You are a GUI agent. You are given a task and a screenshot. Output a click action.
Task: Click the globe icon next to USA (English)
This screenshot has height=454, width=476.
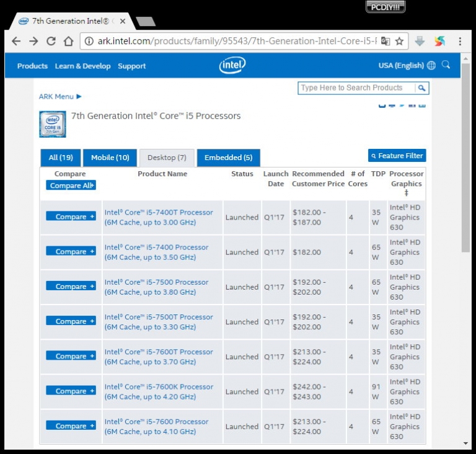[x=431, y=65]
